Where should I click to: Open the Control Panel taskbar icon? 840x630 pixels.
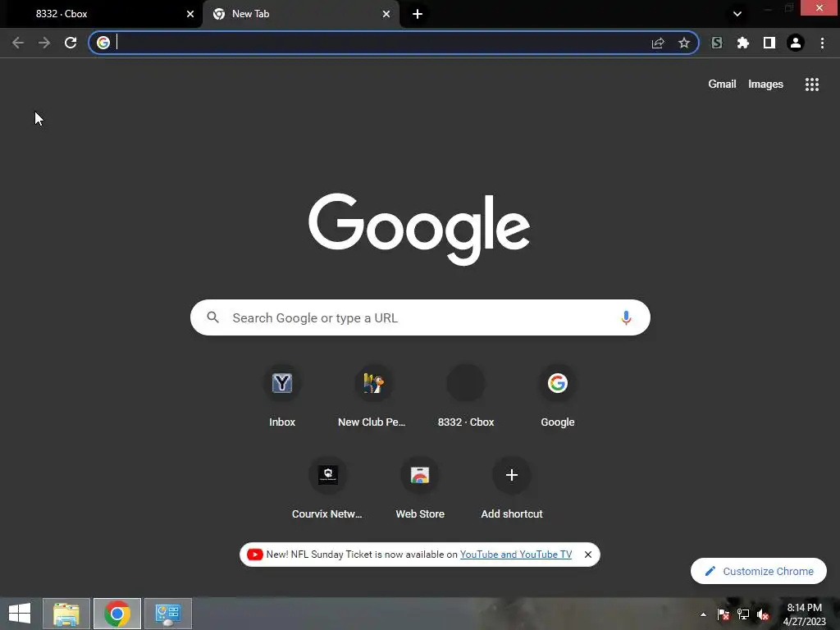pos(167,614)
